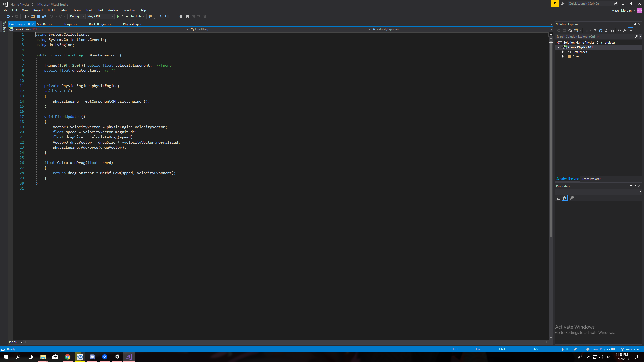Click the Refresh icon in Solution Explorer
The width and height of the screenshot is (644, 362).
(x=601, y=30)
